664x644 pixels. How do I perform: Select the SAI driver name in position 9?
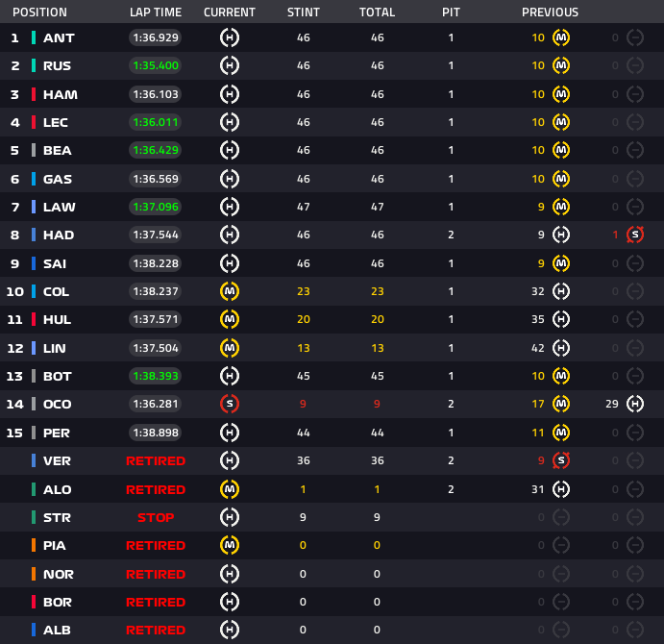(x=55, y=263)
